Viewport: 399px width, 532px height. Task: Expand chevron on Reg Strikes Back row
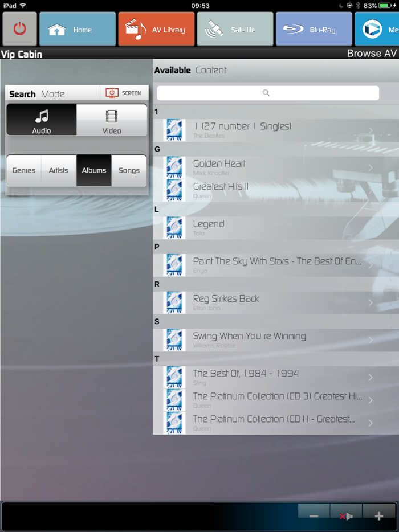pyautogui.click(x=370, y=303)
